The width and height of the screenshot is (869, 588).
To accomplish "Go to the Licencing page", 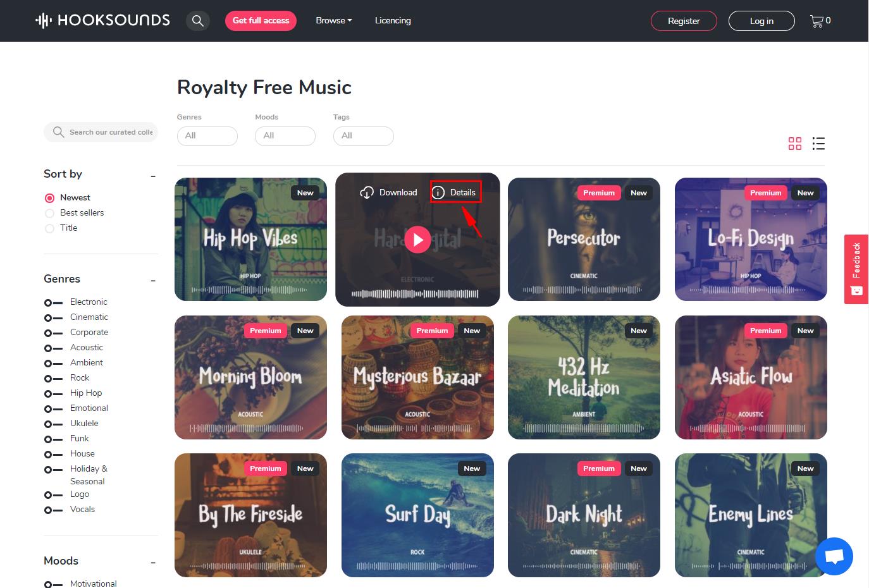I will click(x=393, y=21).
